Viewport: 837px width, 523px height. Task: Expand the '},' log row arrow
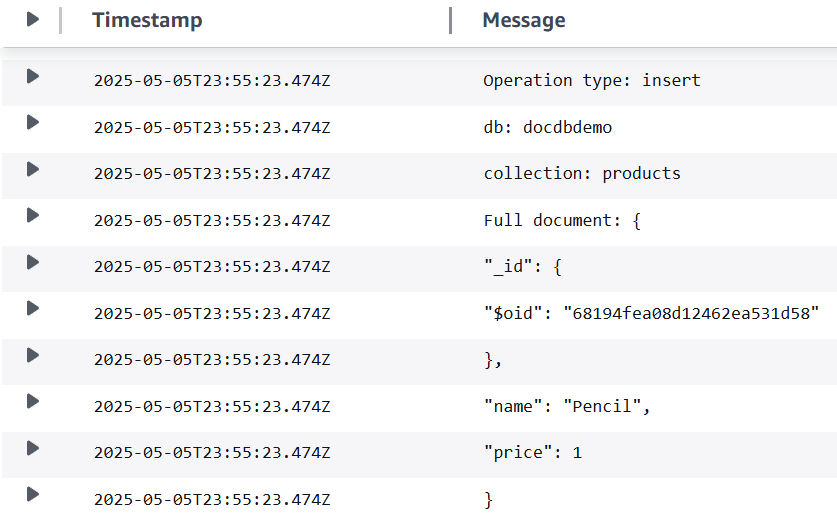pyautogui.click(x=33, y=355)
